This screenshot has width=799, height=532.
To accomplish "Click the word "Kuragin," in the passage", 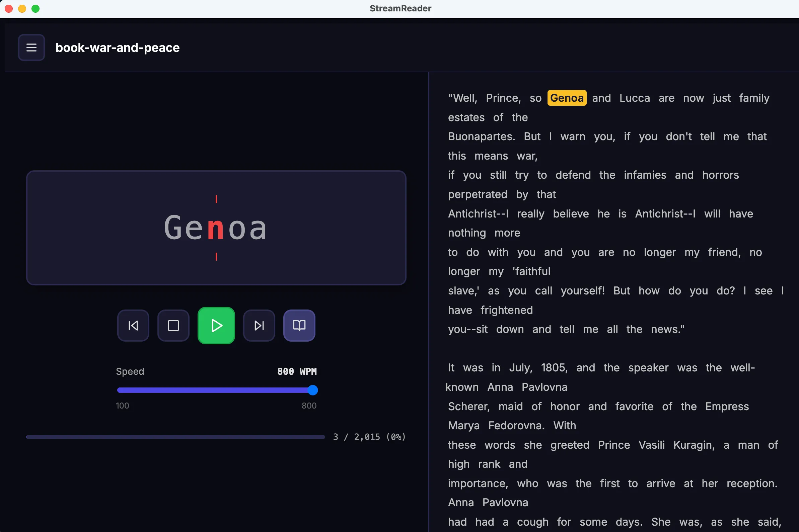I will (694, 445).
